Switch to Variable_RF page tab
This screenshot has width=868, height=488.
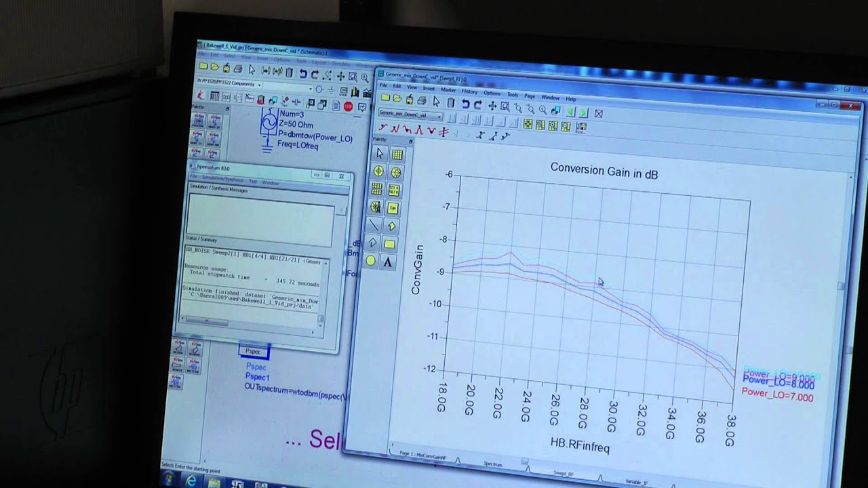click(x=635, y=481)
